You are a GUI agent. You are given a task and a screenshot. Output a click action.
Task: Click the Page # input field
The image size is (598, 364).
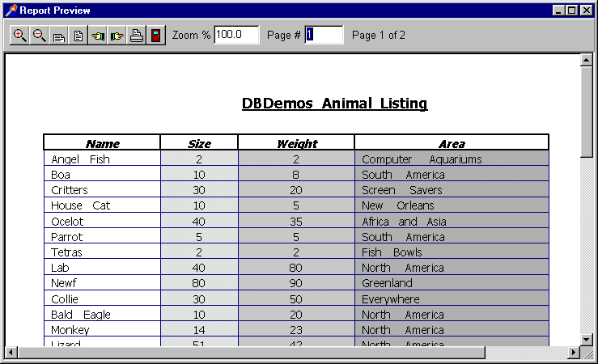[x=324, y=35]
